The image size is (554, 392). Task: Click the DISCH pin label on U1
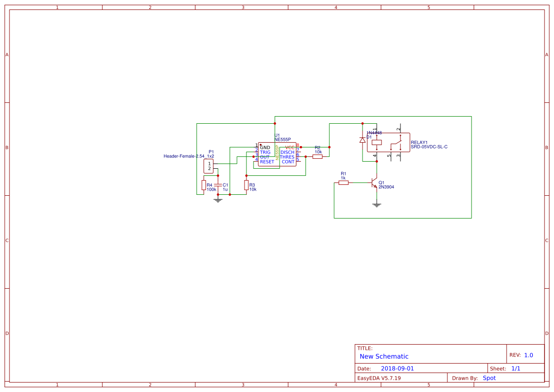[288, 152]
